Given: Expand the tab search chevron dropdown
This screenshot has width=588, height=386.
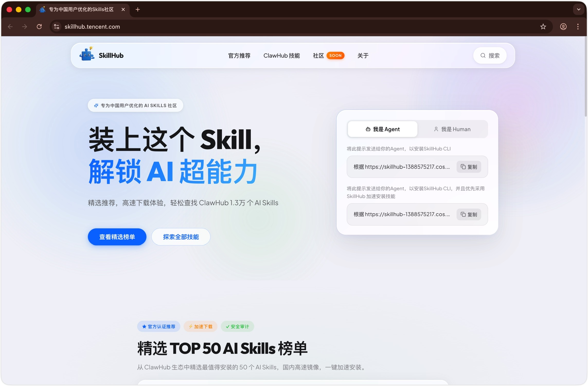Looking at the screenshot, I should pyautogui.click(x=578, y=10).
